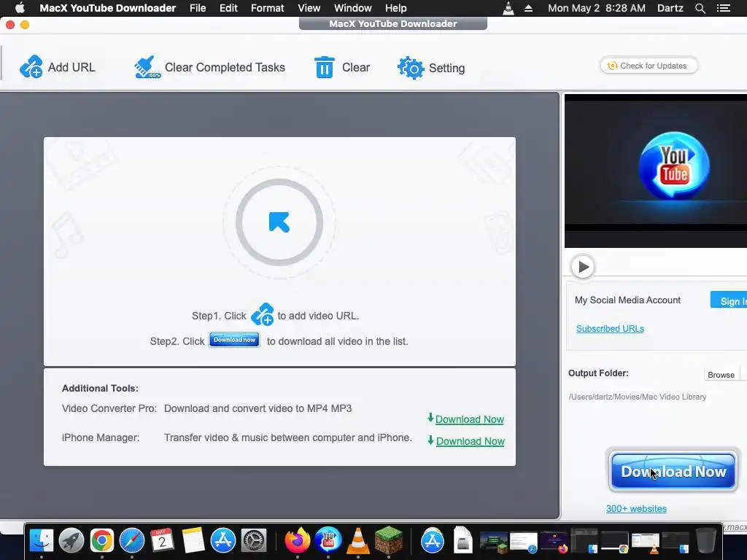Open the Window menu
Screen dimensions: 747x560
pos(353,8)
